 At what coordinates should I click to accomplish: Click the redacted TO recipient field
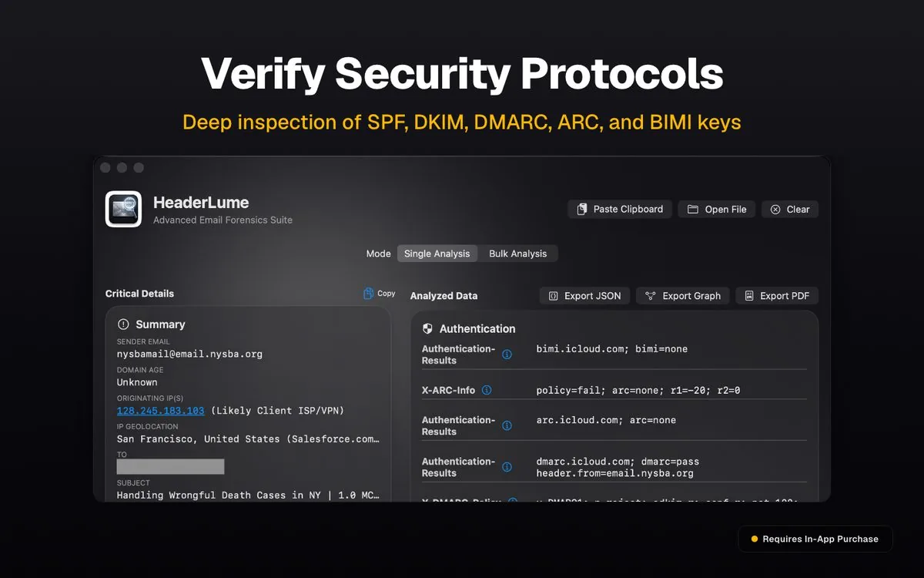[x=170, y=467]
